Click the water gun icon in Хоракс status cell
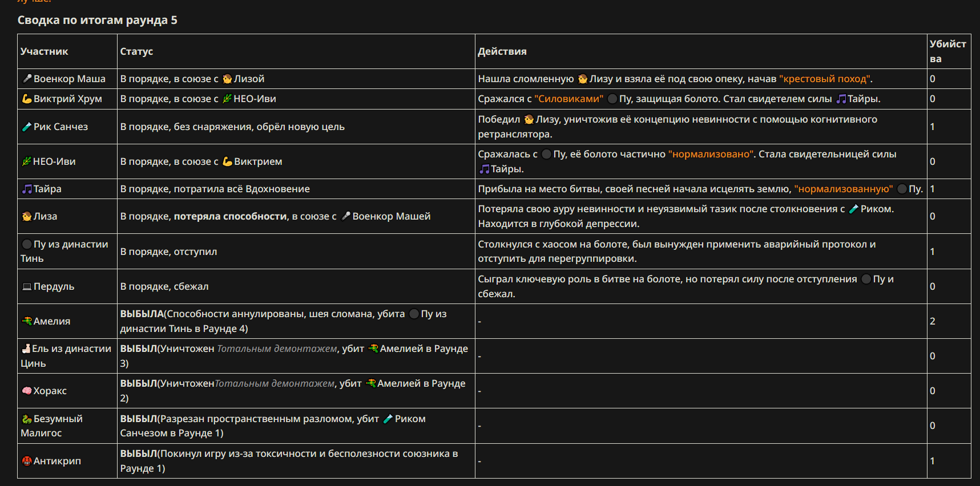Viewport: 980px width, 486px height. (x=370, y=383)
